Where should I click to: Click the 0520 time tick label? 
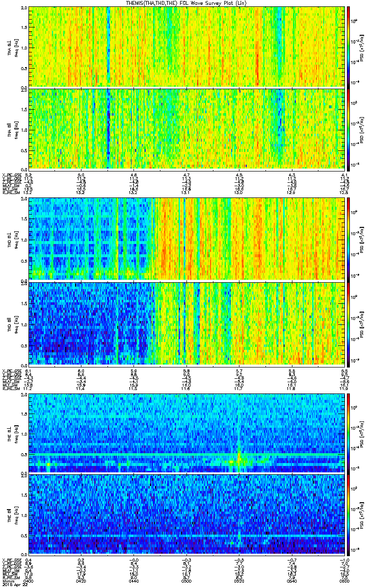(x=239, y=581)
